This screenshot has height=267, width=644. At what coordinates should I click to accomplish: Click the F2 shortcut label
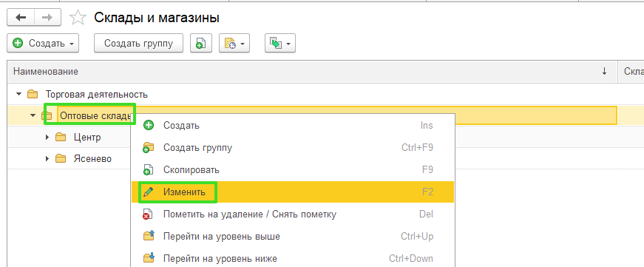427,192
